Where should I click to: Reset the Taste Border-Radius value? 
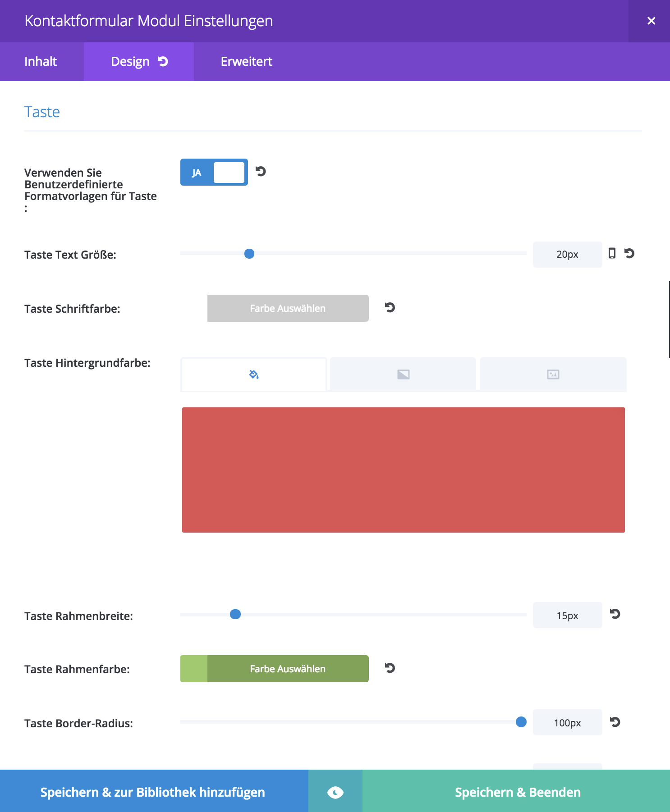pyautogui.click(x=615, y=722)
